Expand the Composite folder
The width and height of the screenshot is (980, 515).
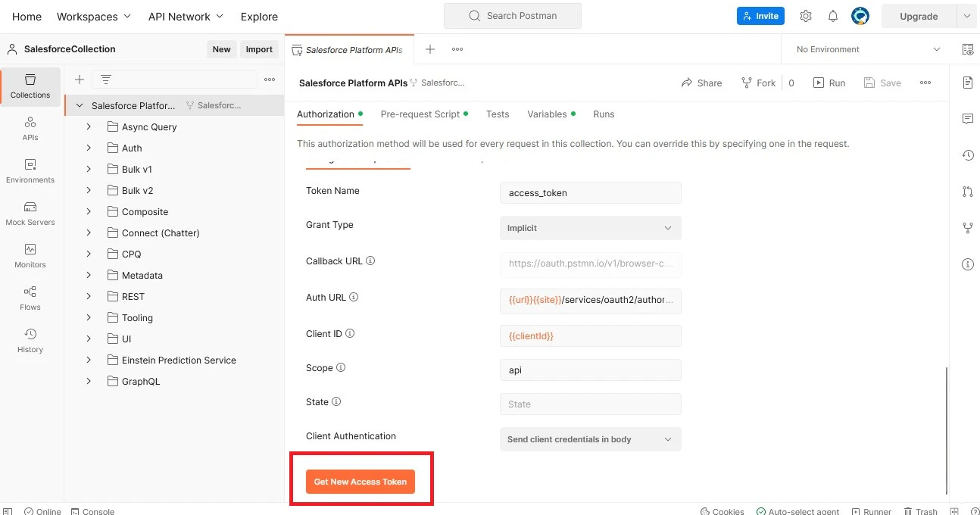89,211
